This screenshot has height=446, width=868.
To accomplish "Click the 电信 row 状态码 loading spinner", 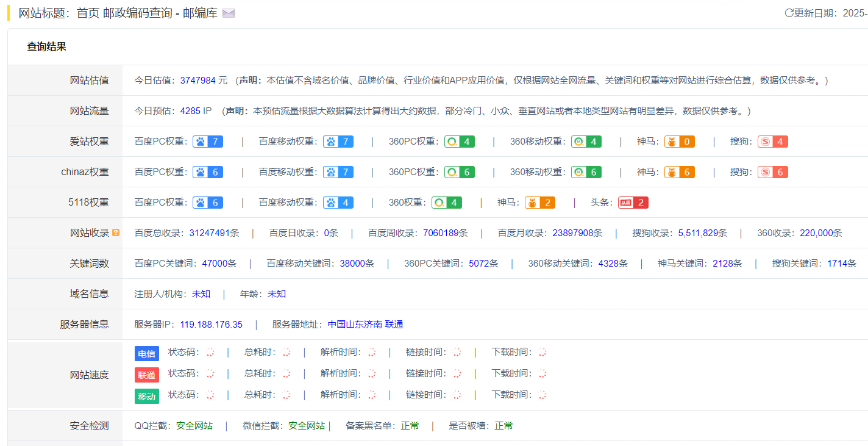I will pyautogui.click(x=210, y=352).
